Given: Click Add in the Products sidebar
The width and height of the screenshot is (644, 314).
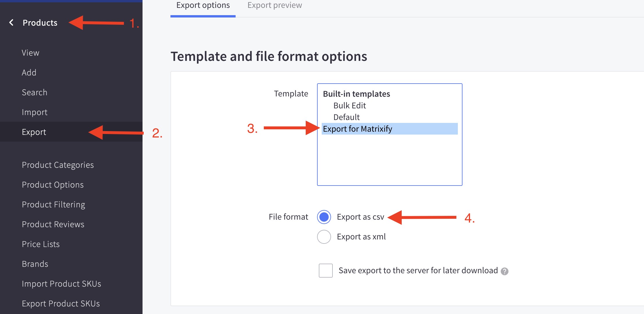Looking at the screenshot, I should click(29, 73).
